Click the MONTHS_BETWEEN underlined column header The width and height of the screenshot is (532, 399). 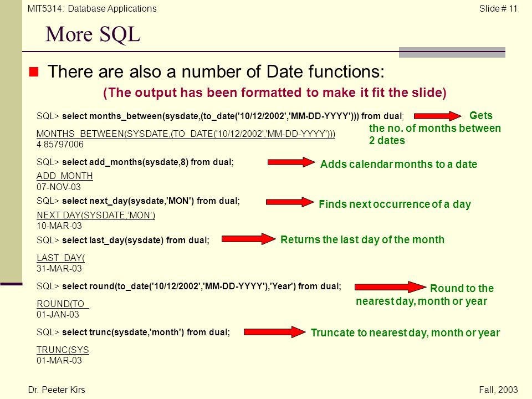click(186, 134)
